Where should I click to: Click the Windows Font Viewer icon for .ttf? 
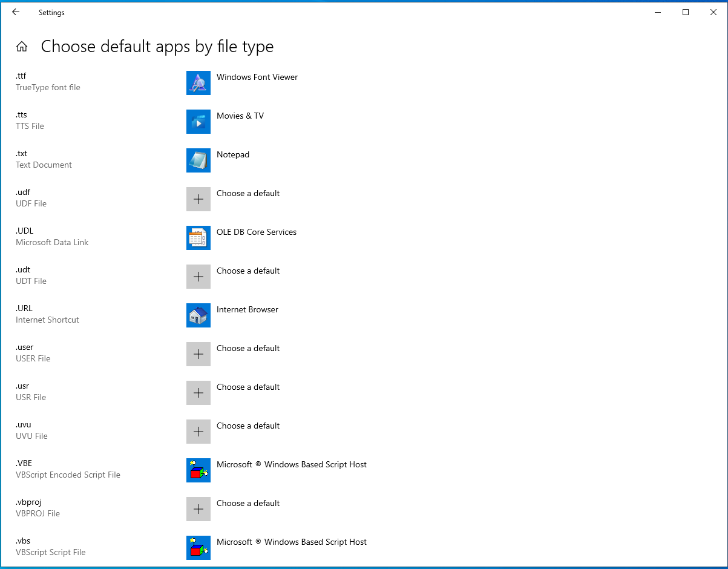point(198,83)
